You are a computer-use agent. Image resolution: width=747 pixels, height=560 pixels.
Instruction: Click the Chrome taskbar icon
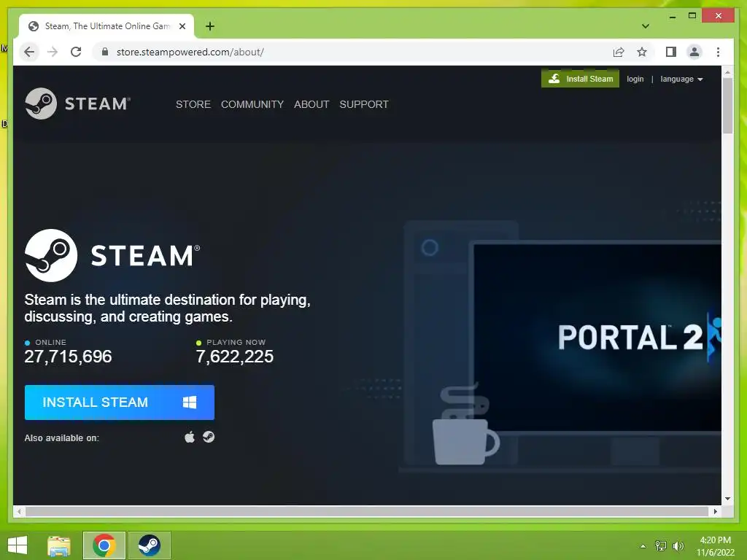[x=104, y=545]
